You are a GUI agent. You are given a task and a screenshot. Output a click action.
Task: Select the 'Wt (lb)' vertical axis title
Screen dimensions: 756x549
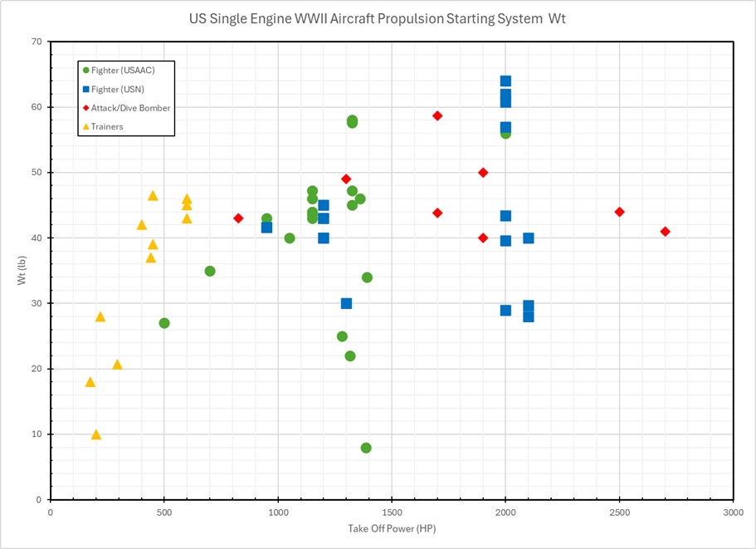(x=20, y=271)
